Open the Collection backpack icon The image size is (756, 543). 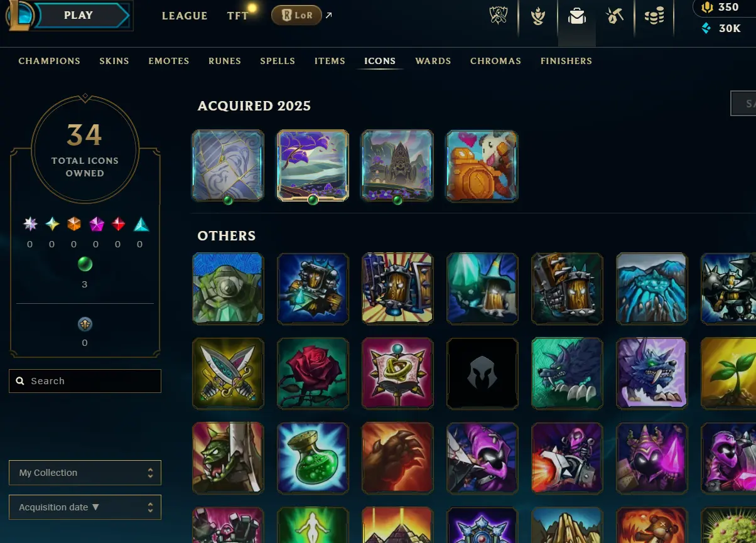[x=576, y=16]
